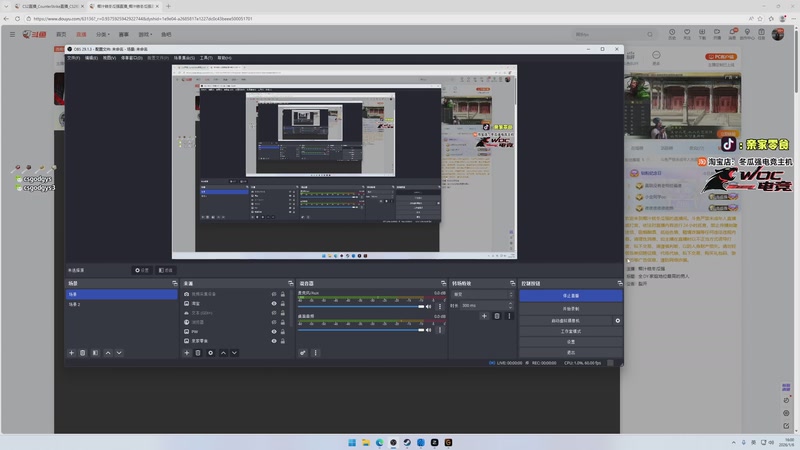Delete selected source with Sources trash icon
This screenshot has height=450, width=800.
pos(198,353)
